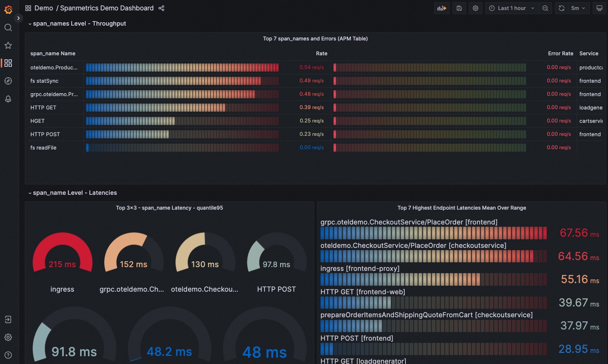Click the 0.49 req/s rate value
The image size is (608, 364).
click(x=312, y=81)
